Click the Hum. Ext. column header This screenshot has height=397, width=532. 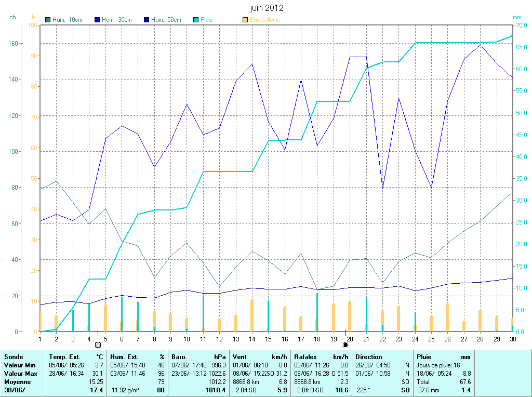click(125, 357)
